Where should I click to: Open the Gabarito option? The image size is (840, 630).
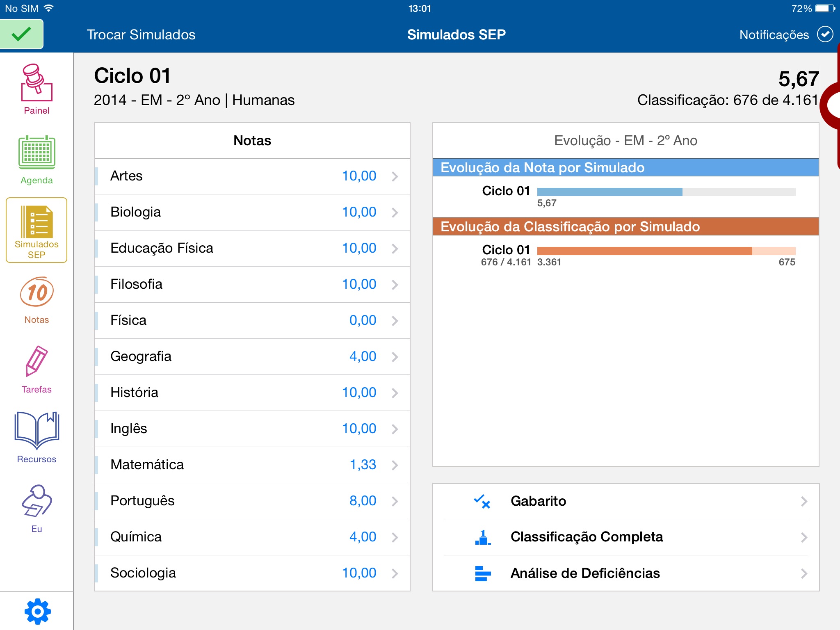tap(626, 501)
